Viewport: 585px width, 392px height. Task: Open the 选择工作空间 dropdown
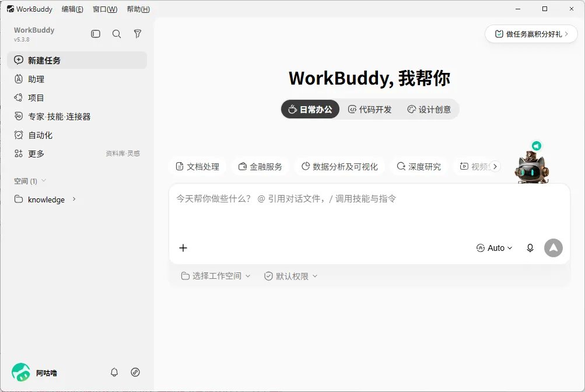[216, 276]
